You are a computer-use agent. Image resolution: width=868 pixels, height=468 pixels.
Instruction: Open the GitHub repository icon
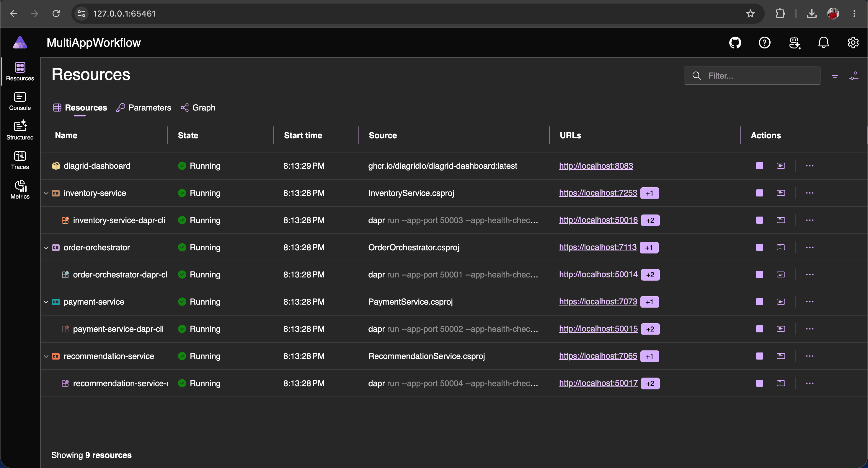coord(735,43)
